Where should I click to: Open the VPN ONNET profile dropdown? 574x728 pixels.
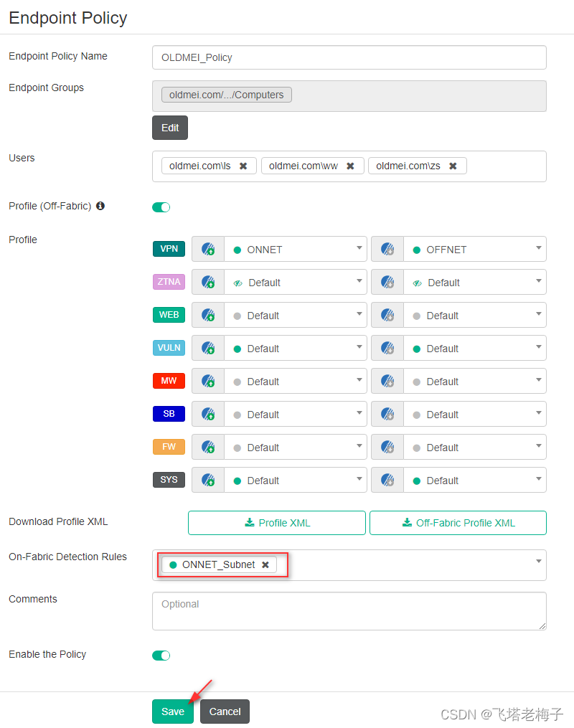[x=296, y=250]
